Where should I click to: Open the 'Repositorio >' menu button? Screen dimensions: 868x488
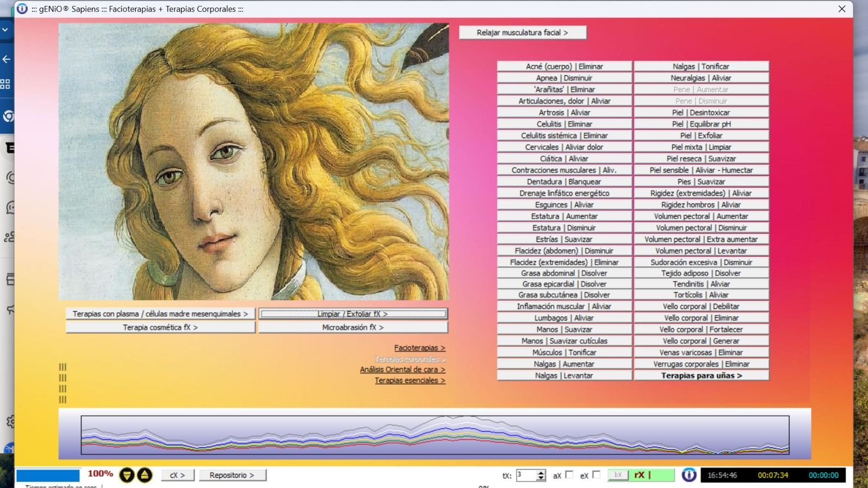click(x=232, y=475)
